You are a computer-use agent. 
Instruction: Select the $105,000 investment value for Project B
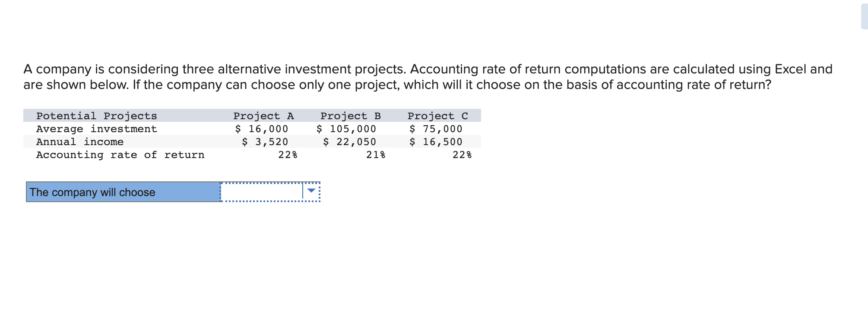(346, 128)
